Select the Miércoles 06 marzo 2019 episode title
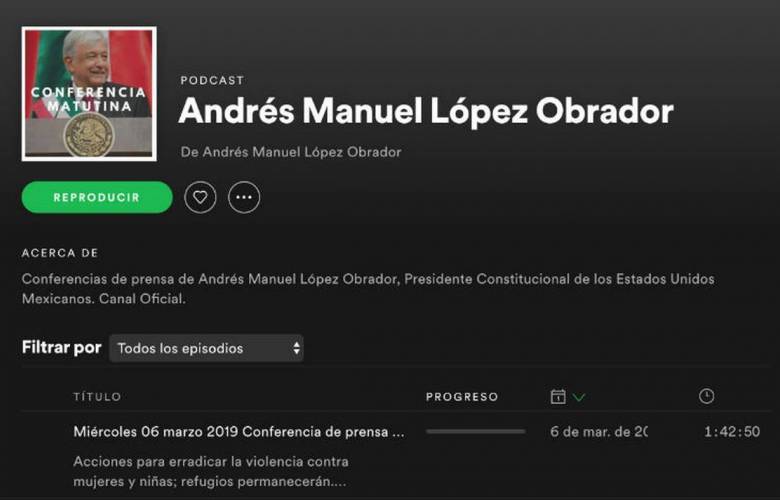Viewport: 780px width, 500px height. click(x=239, y=431)
